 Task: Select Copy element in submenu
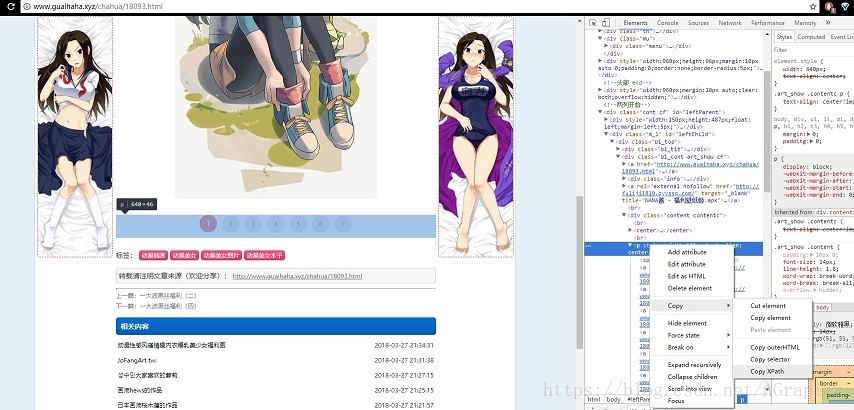[772, 317]
